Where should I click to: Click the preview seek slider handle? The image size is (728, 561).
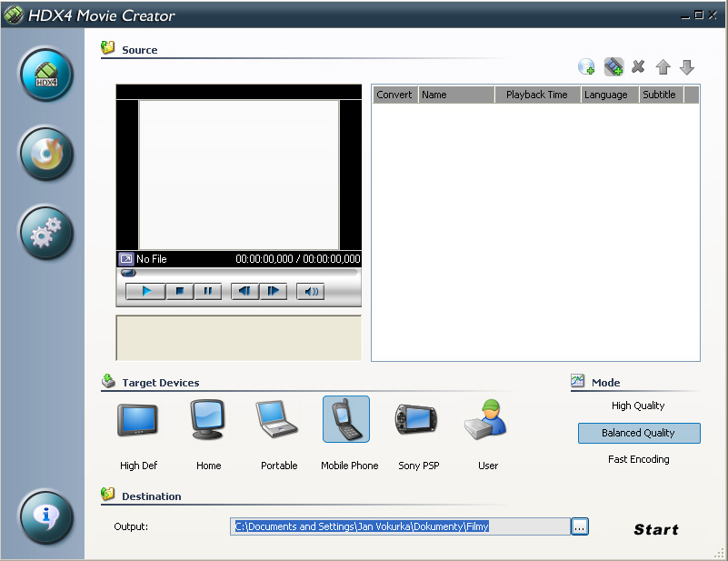[x=128, y=273]
